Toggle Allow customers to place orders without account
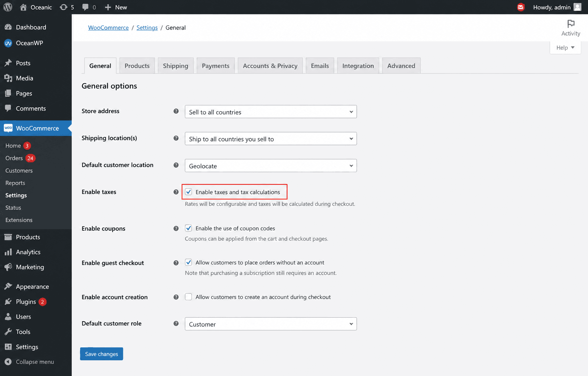 coord(188,262)
